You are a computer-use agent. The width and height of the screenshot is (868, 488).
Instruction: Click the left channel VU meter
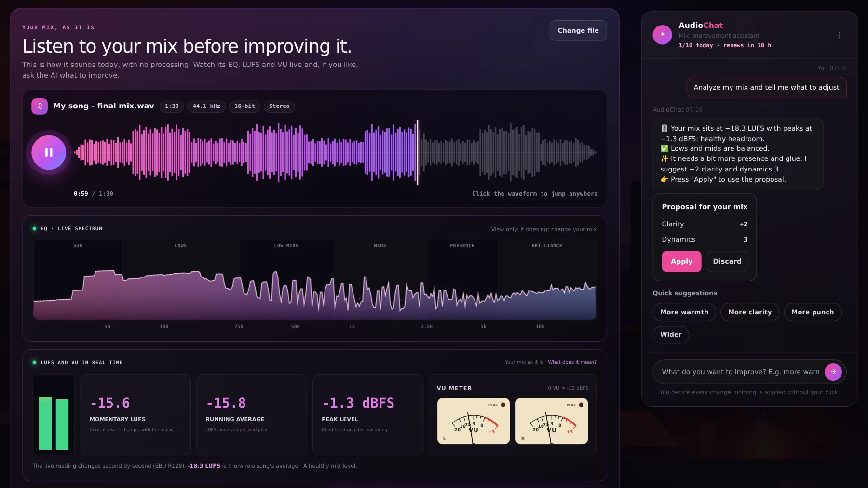(x=473, y=421)
